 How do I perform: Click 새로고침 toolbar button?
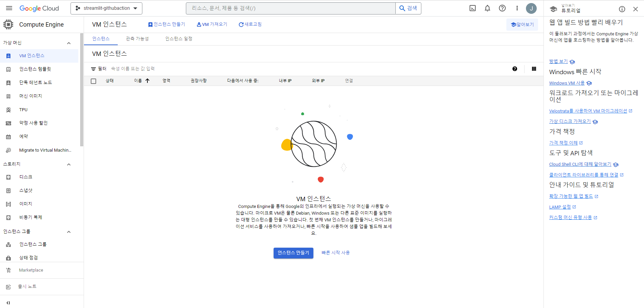250,24
